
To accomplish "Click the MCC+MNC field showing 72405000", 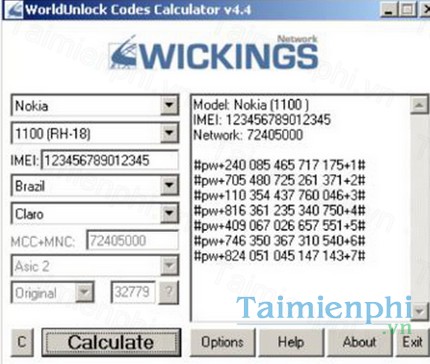I will [x=132, y=240].
